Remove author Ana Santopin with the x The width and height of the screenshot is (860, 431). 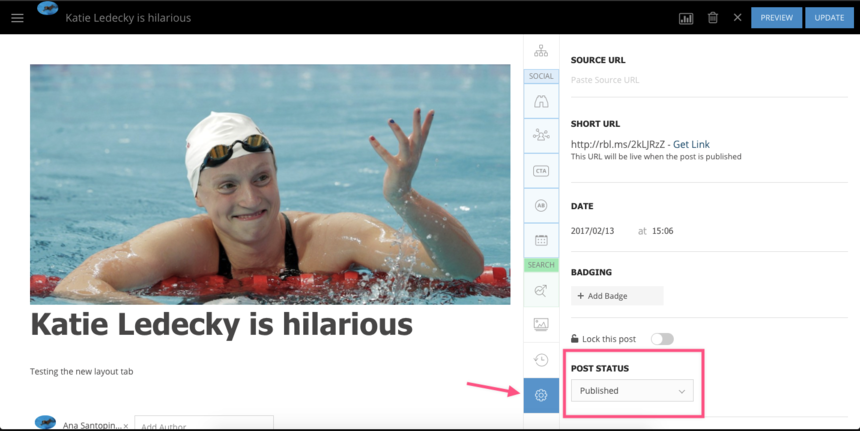tap(126, 426)
